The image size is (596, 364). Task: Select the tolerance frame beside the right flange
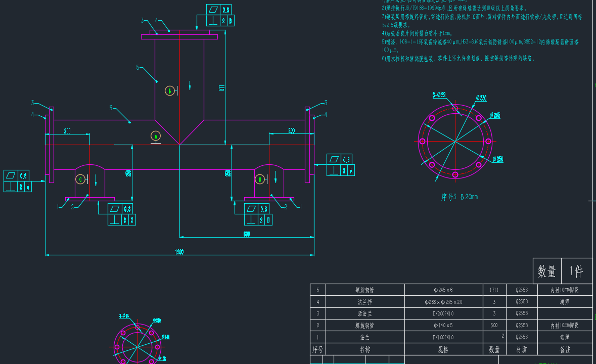coord(340,165)
